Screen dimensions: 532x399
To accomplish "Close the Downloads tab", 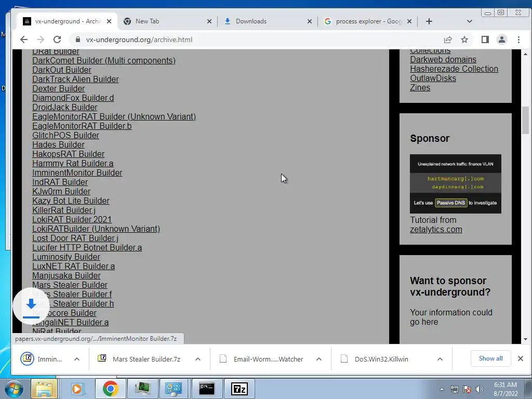I will tap(310, 21).
